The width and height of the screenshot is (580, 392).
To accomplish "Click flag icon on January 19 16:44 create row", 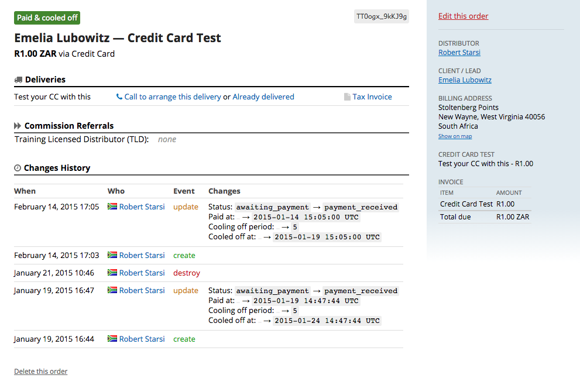I will 112,339.
